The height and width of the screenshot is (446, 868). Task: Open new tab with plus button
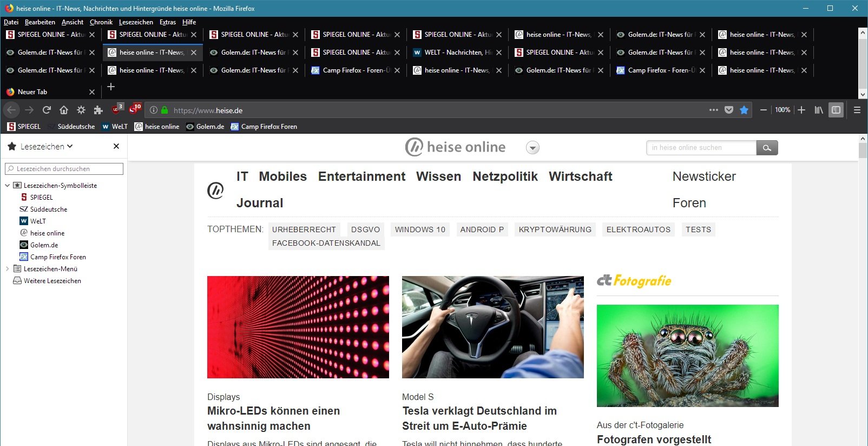click(111, 87)
